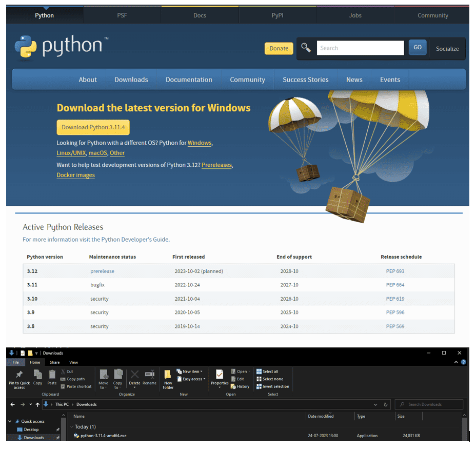Click the python-3.11.4-amd64.exe file icon
476x450 pixels.
[76, 436]
